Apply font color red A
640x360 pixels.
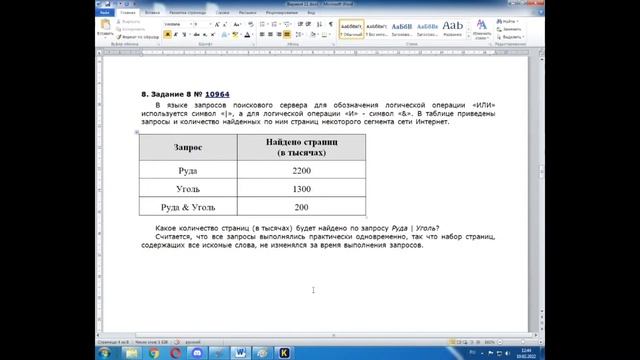247,35
